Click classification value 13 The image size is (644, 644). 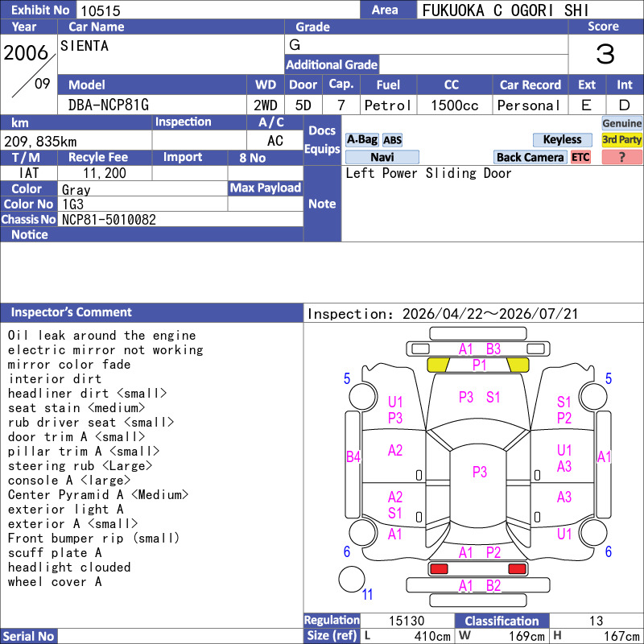[x=596, y=621]
